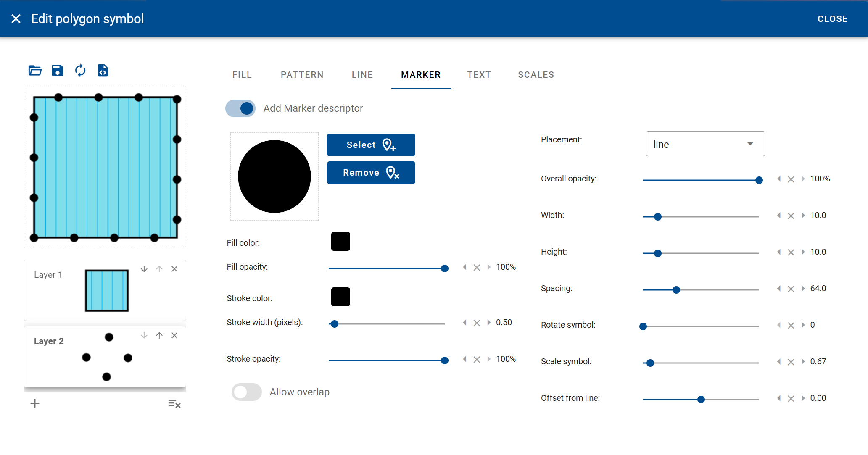Click the Select marker button
This screenshot has height=455, width=868.
click(x=371, y=145)
